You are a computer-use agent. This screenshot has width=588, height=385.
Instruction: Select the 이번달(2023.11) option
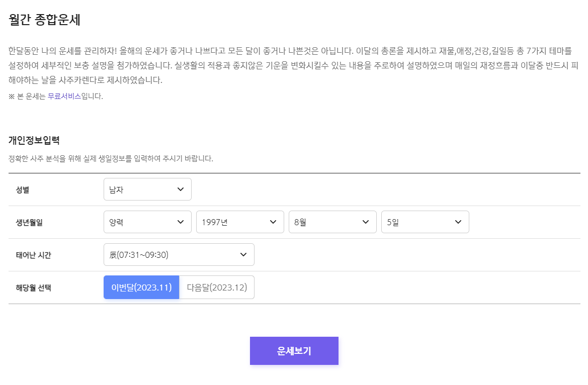tap(141, 287)
